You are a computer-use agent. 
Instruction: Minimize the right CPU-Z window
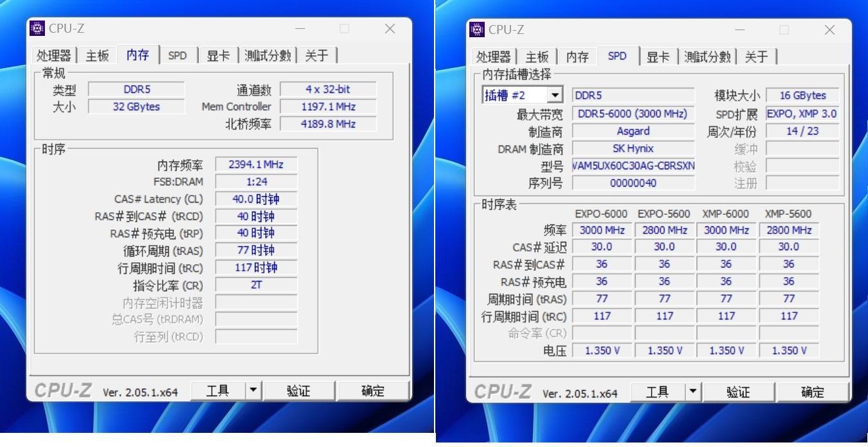pyautogui.click(x=740, y=30)
